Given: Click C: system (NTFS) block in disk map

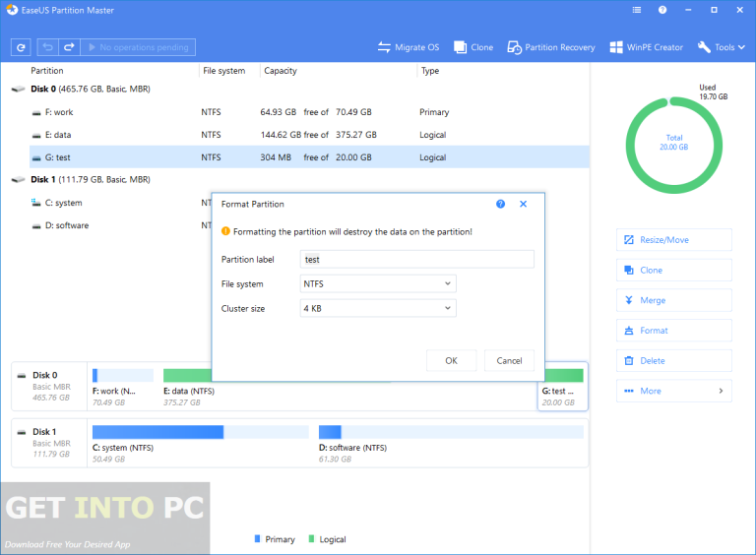Looking at the screenshot, I should (200, 443).
